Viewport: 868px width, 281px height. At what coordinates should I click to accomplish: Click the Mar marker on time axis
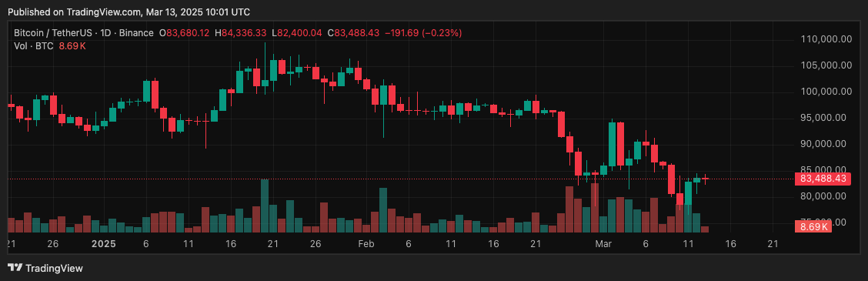click(603, 244)
